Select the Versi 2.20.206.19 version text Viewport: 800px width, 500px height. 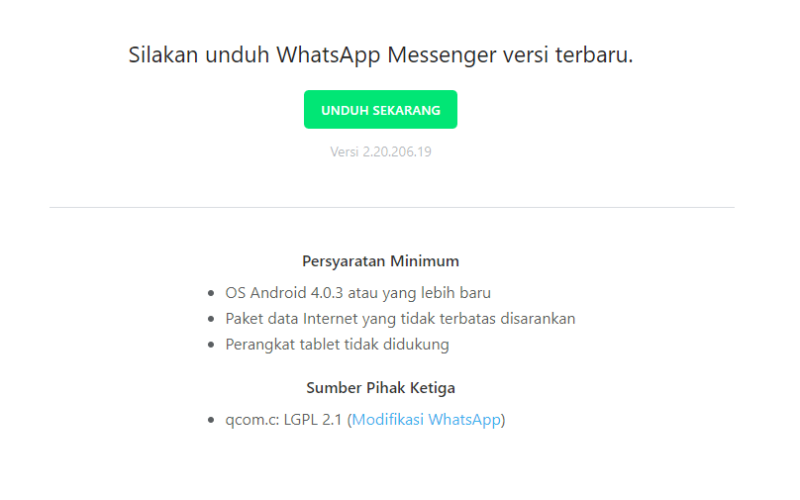[381, 152]
